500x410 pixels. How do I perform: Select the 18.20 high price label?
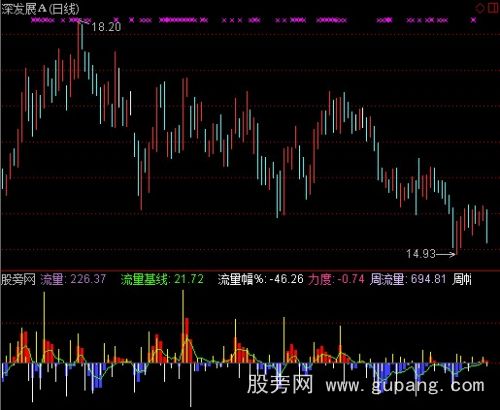tap(106, 27)
